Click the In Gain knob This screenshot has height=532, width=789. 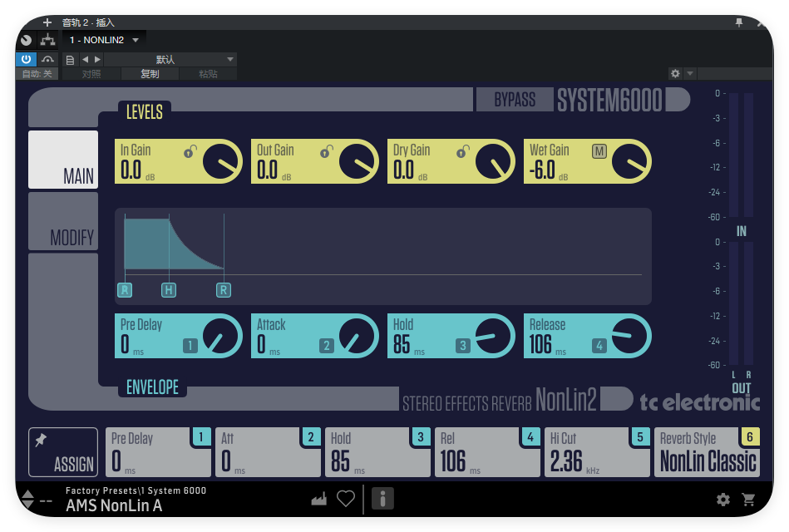[x=221, y=161]
